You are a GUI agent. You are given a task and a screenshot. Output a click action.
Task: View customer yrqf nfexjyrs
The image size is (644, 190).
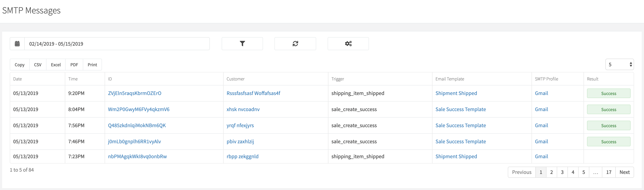[240, 125]
